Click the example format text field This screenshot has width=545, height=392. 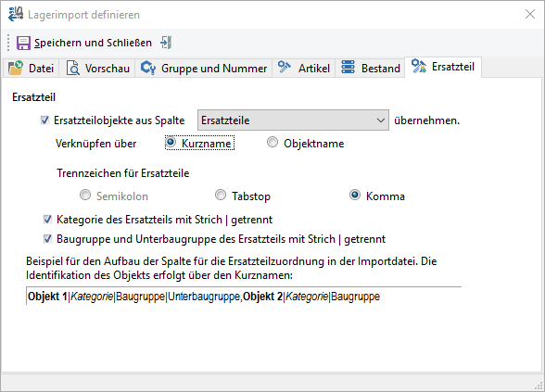pos(244,297)
